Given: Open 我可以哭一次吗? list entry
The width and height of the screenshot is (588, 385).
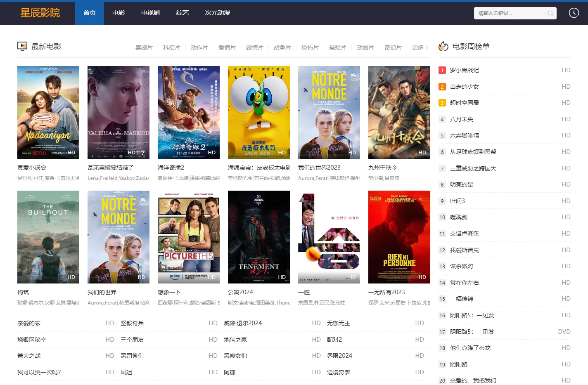Looking at the screenshot, I should 39,372.
